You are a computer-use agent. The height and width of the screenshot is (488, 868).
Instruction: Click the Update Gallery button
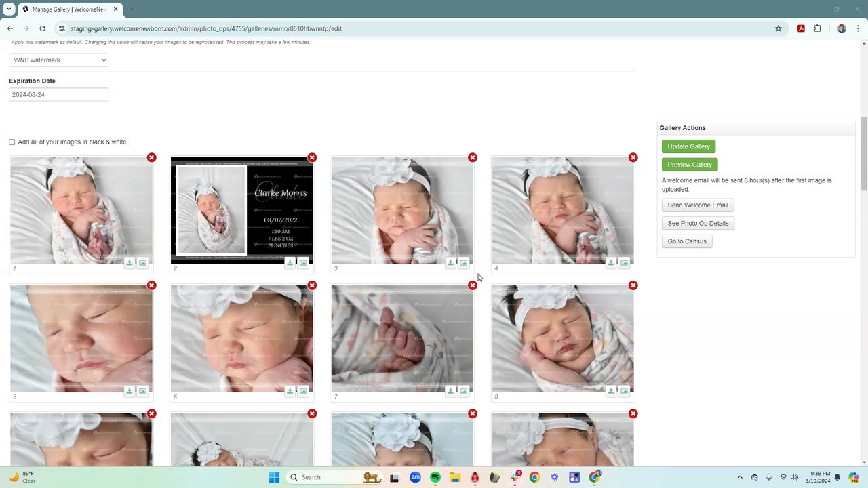tap(688, 146)
